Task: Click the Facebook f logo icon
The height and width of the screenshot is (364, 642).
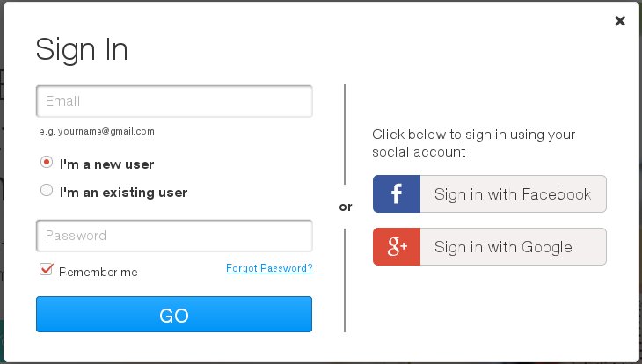Action: 397,193
